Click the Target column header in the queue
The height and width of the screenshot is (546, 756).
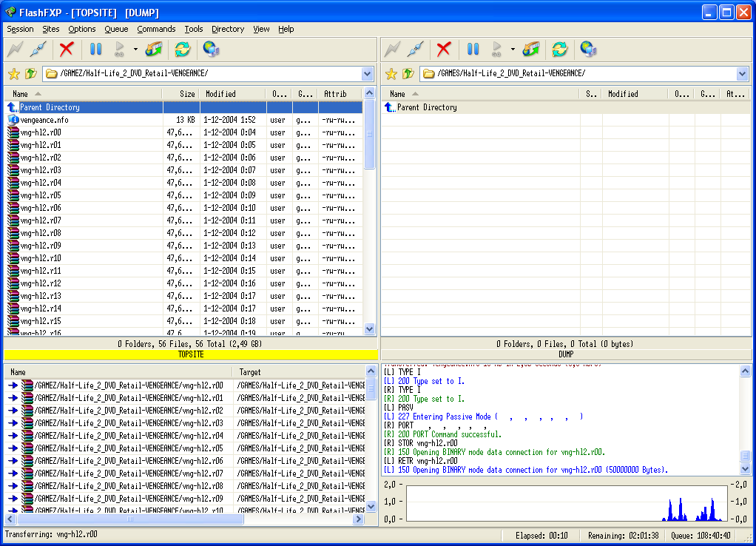(x=299, y=372)
